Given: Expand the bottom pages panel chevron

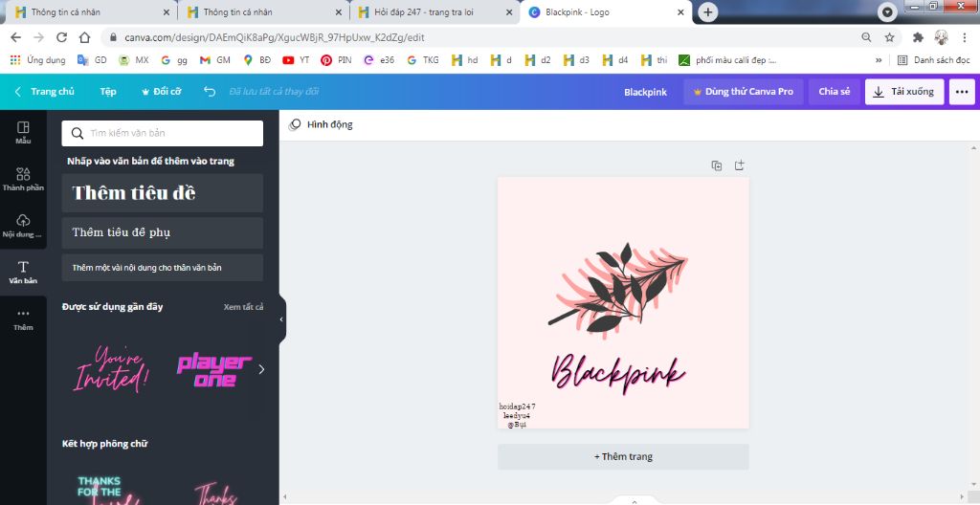Looking at the screenshot, I should [x=634, y=500].
